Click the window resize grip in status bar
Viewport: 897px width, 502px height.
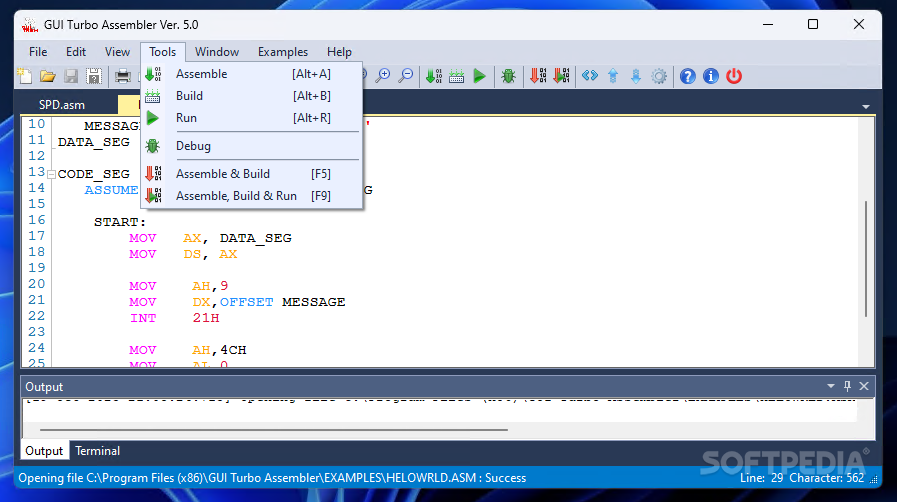tap(874, 480)
